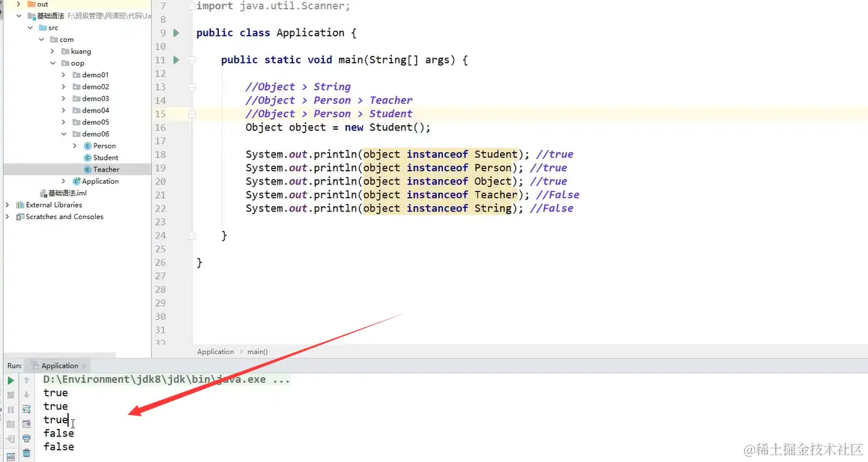The height and width of the screenshot is (462, 868).
Task: Fold main method at line 11 gutter
Action: (192, 60)
